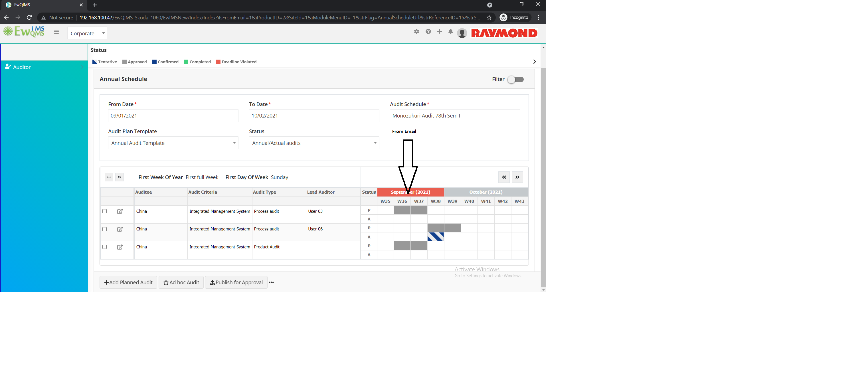
Task: Check the Product Audit row checkbox
Action: [104, 247]
